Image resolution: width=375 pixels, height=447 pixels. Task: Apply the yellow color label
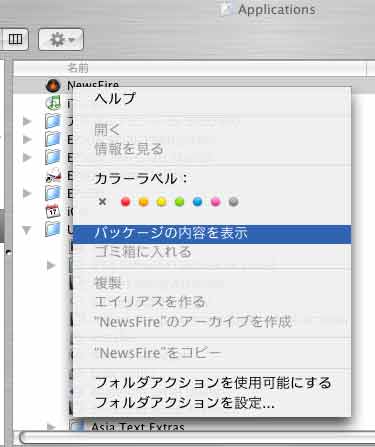coord(161,202)
